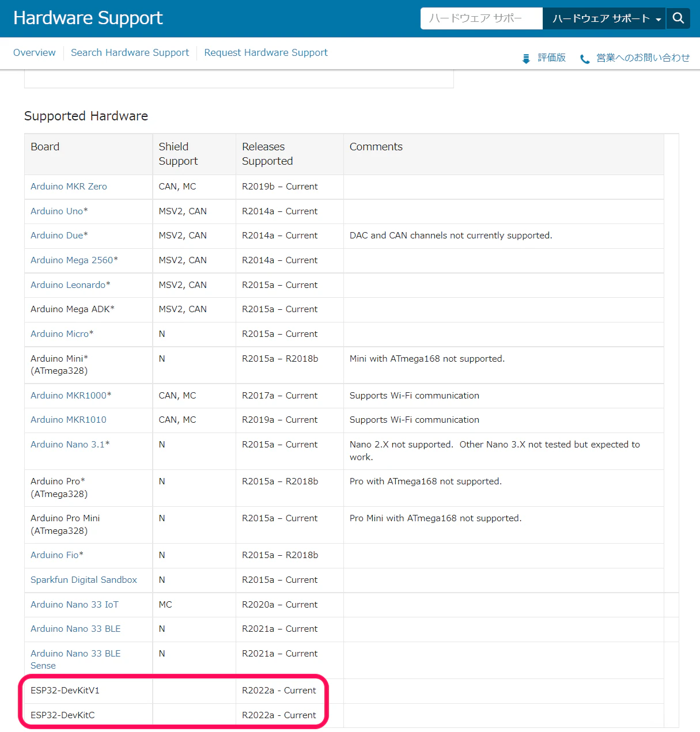
Task: Open the Overview tab
Action: [x=35, y=52]
